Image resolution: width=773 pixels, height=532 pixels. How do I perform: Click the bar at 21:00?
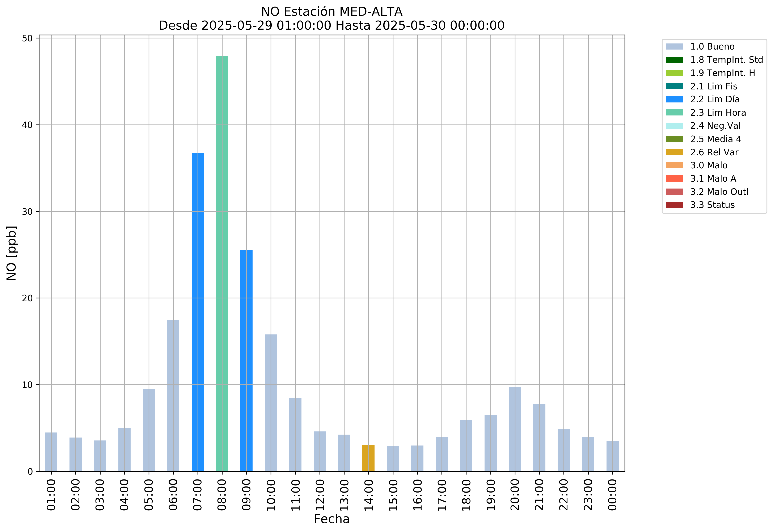(539, 438)
